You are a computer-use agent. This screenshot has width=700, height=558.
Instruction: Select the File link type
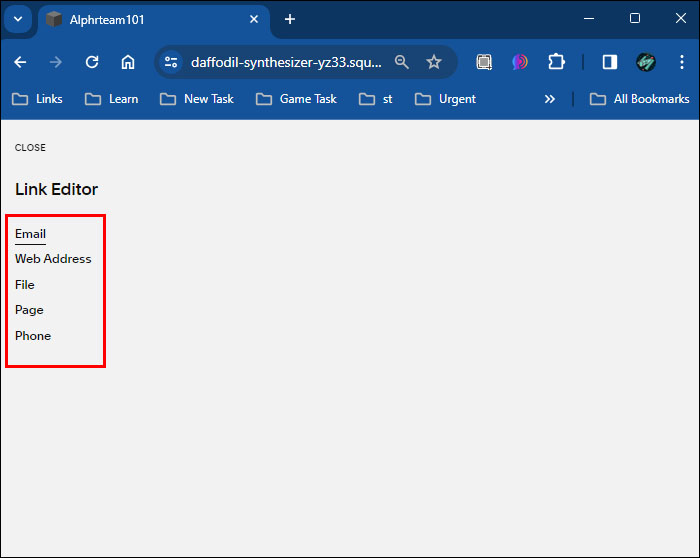click(25, 285)
